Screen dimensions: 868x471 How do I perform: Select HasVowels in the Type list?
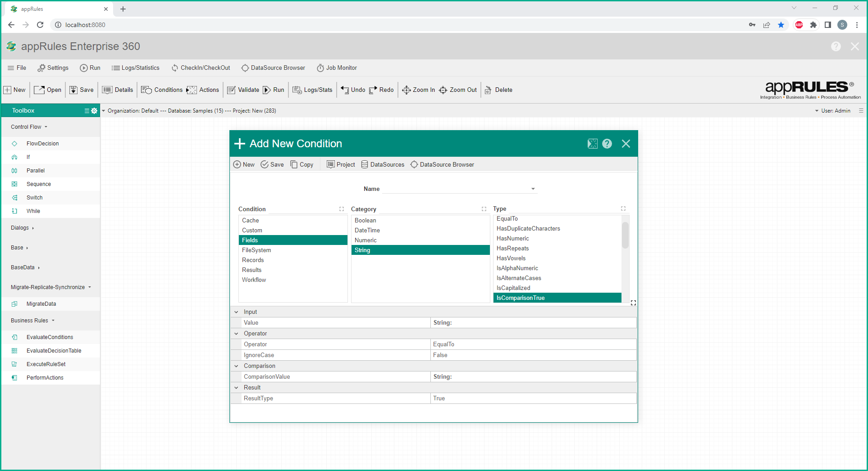(511, 258)
